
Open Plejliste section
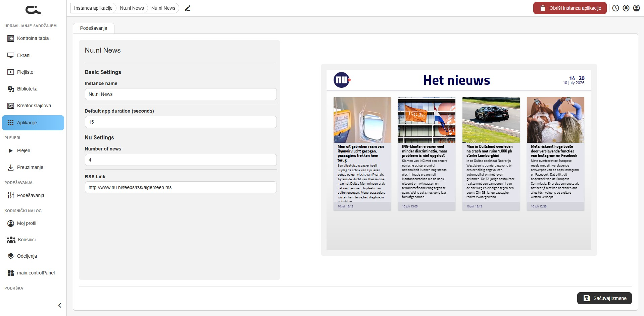(33, 72)
